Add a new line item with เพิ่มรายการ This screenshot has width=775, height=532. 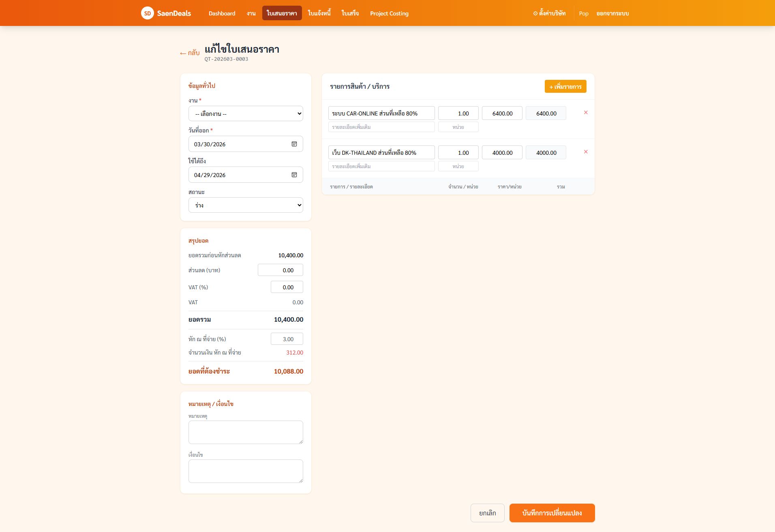565,86
